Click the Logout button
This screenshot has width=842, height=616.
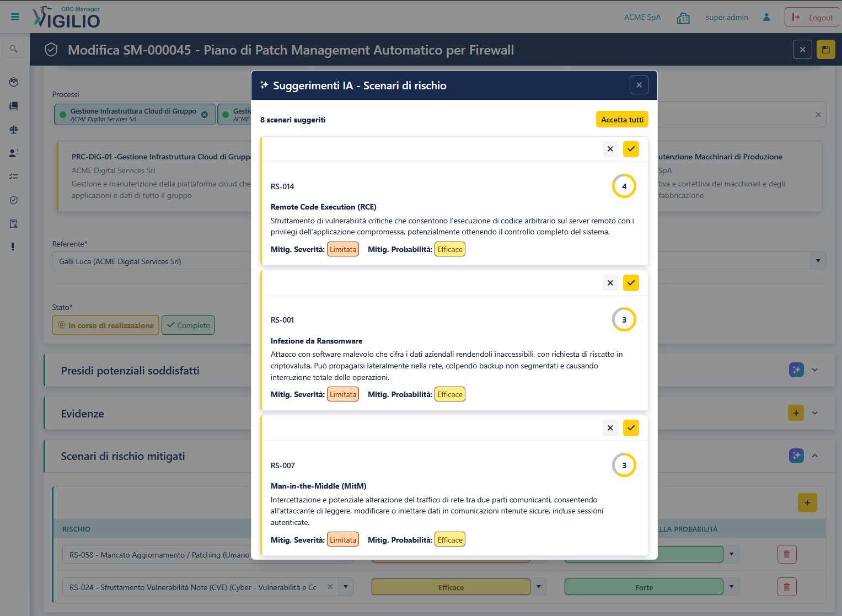point(812,17)
